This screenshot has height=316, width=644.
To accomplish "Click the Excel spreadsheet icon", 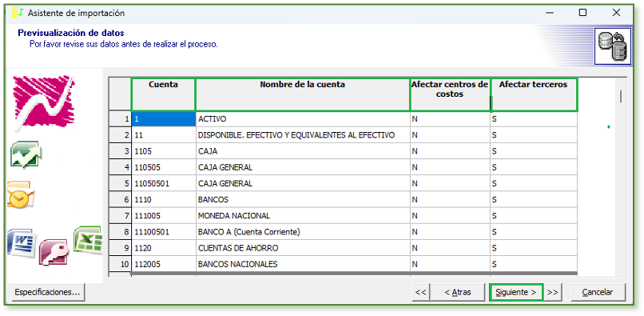I will (87, 239).
